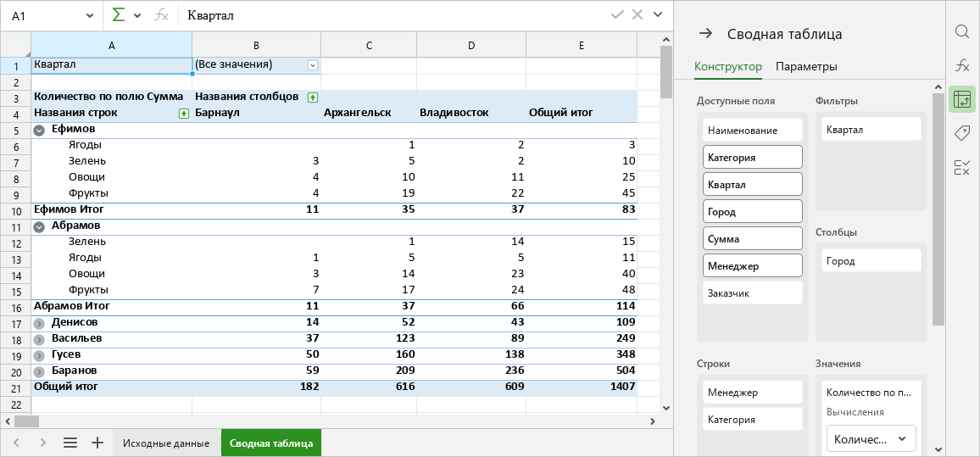The height and width of the screenshot is (457, 980).
Task: Select the Квартал available field
Action: [753, 185]
